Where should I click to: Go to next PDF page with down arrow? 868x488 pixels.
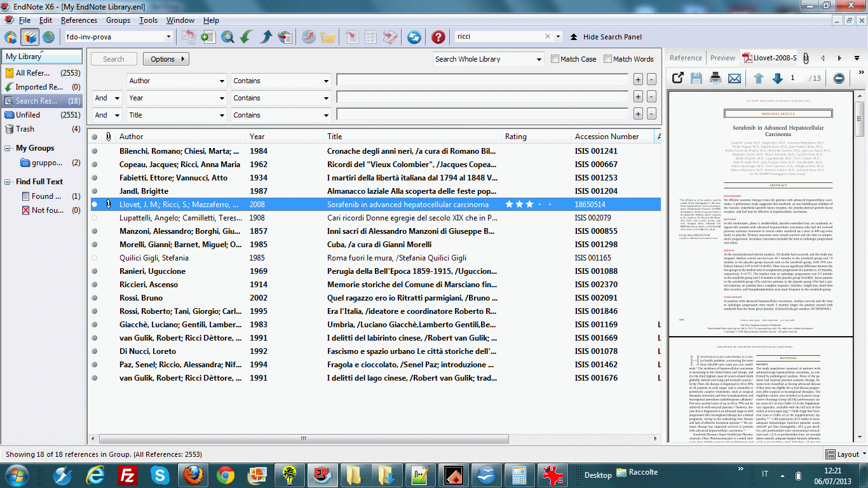(776, 78)
